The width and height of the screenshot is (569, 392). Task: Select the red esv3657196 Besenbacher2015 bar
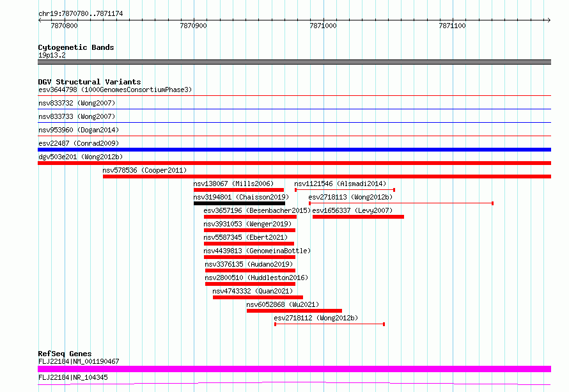coord(251,217)
